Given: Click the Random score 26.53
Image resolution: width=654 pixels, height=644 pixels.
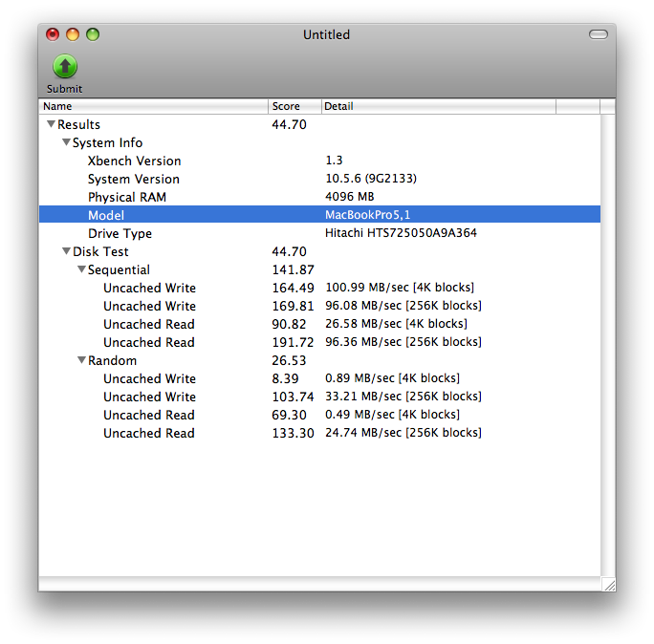Looking at the screenshot, I should click(289, 360).
